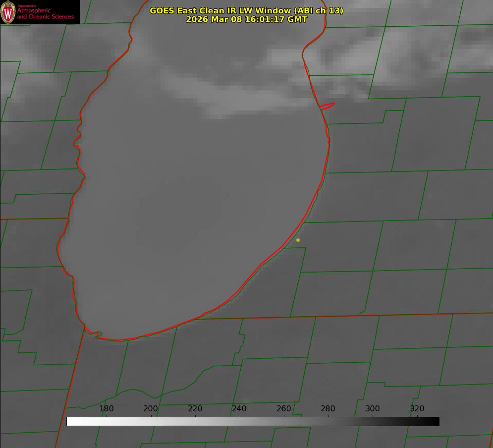Click the mid-gray center of the colorbar gradient

click(253, 421)
